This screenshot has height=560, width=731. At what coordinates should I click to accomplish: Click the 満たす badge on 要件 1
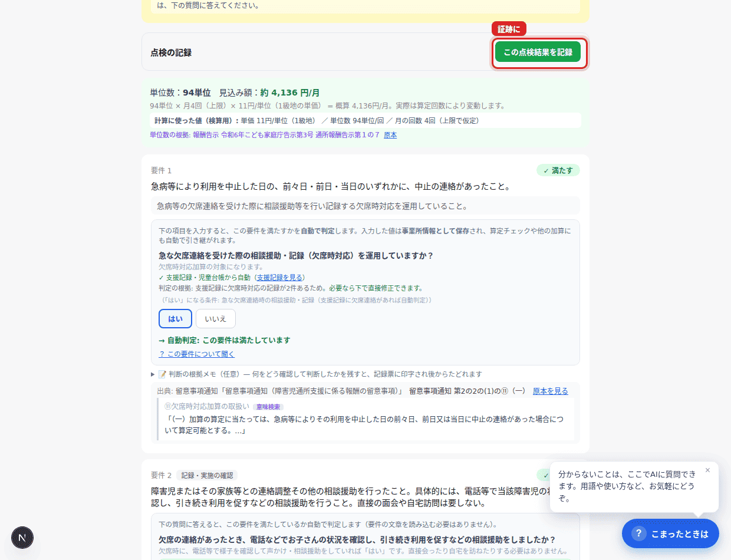[x=558, y=170]
